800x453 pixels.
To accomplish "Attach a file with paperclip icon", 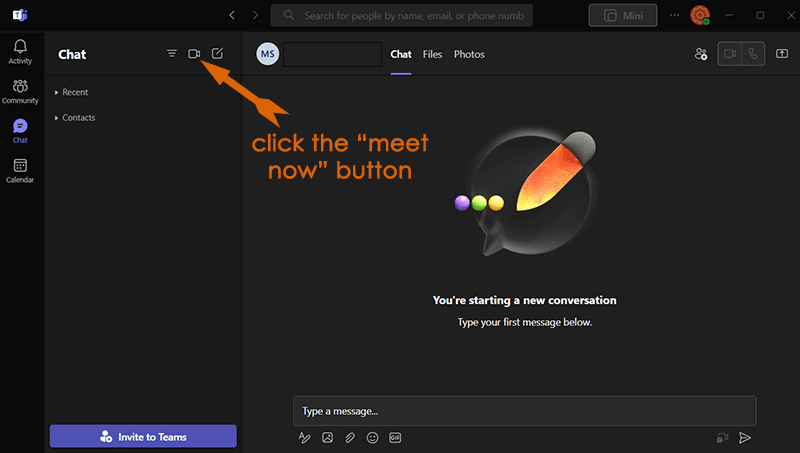I will tap(350, 438).
